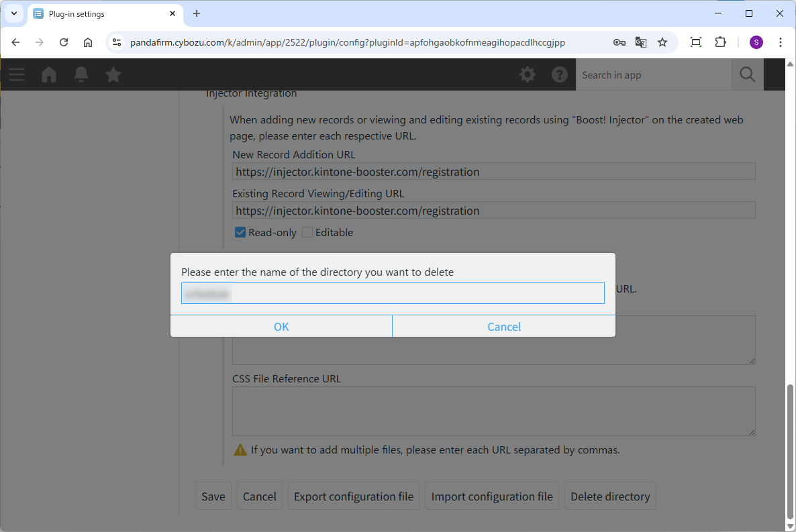Open a new browser tab
This screenshot has height=532, width=796.
[x=197, y=13]
